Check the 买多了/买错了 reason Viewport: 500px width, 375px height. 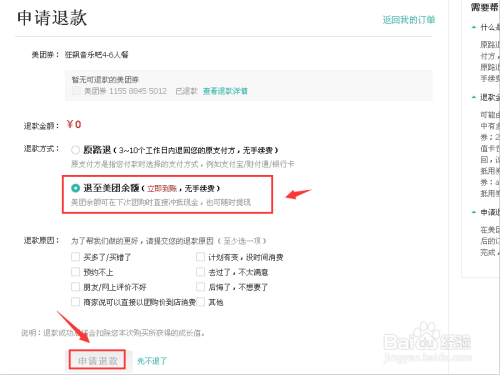pos(75,257)
